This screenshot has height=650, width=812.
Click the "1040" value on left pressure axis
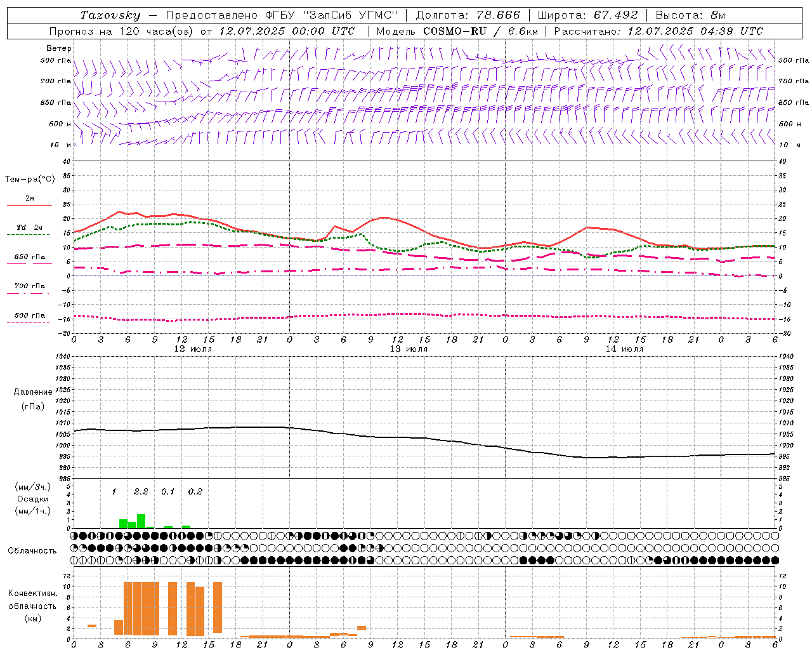point(62,357)
